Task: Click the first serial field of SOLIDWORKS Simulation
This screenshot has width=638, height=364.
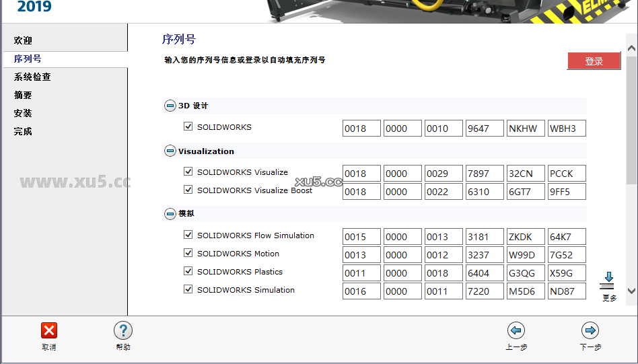Action: [x=361, y=291]
